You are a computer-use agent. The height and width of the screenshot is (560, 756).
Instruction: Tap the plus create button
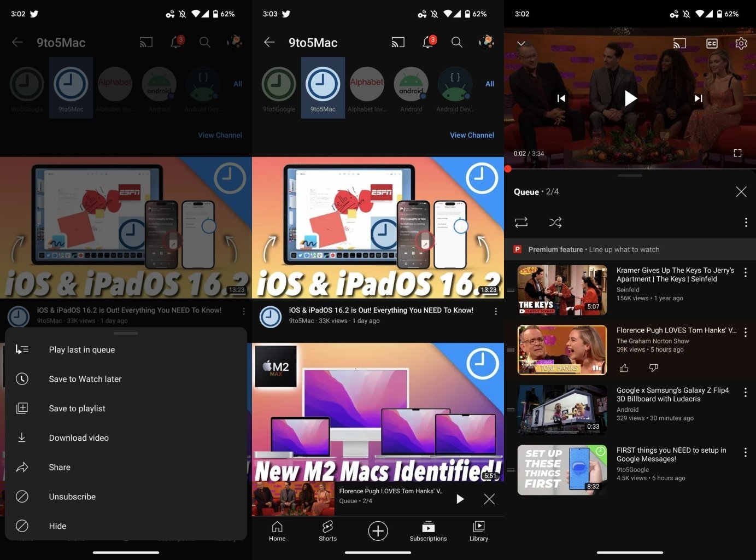378,531
